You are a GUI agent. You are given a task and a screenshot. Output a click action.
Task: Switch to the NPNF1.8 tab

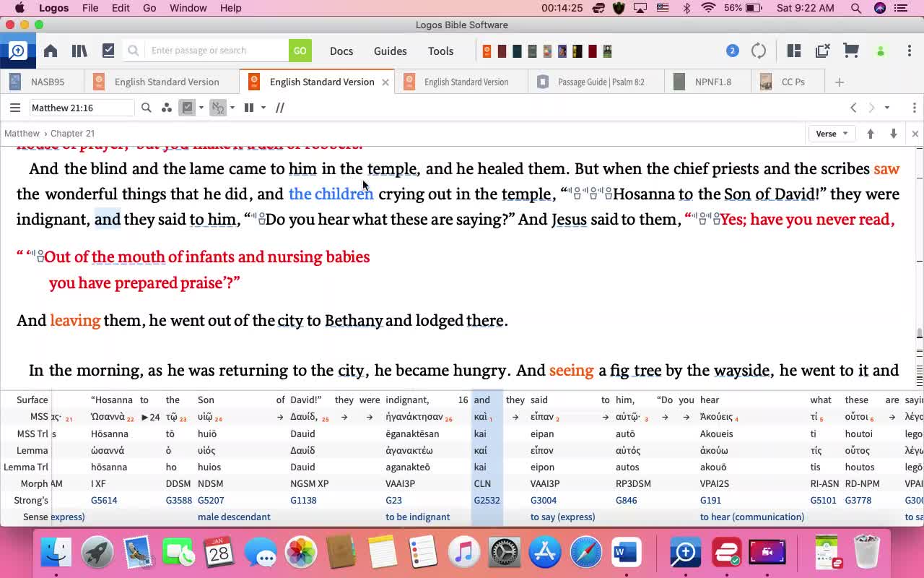[x=707, y=82]
